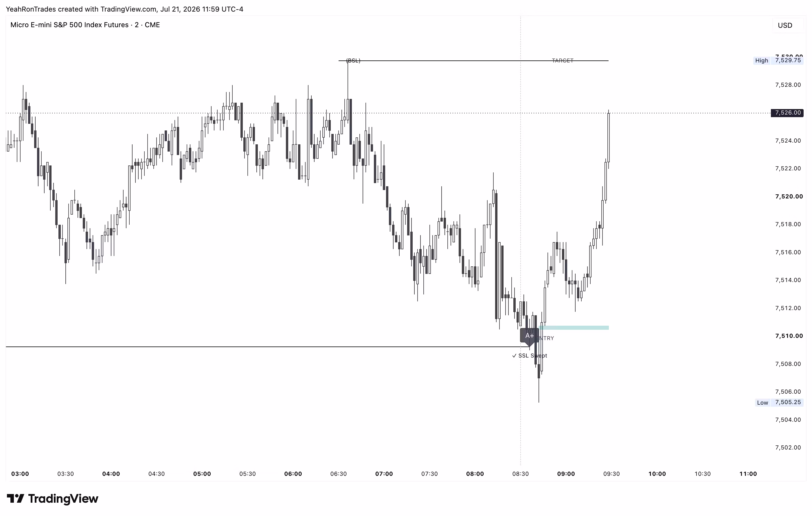Click the TradingView logo icon
812x516 pixels.
(x=15, y=498)
